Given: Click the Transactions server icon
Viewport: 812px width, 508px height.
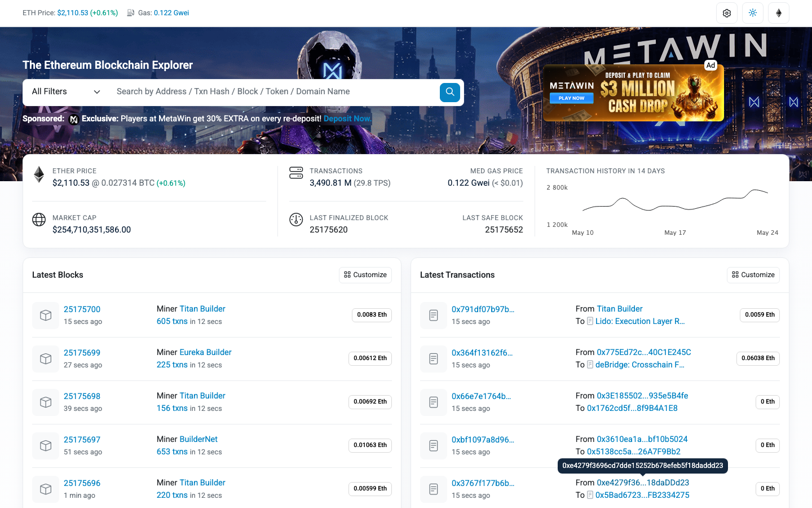Looking at the screenshot, I should (x=296, y=173).
